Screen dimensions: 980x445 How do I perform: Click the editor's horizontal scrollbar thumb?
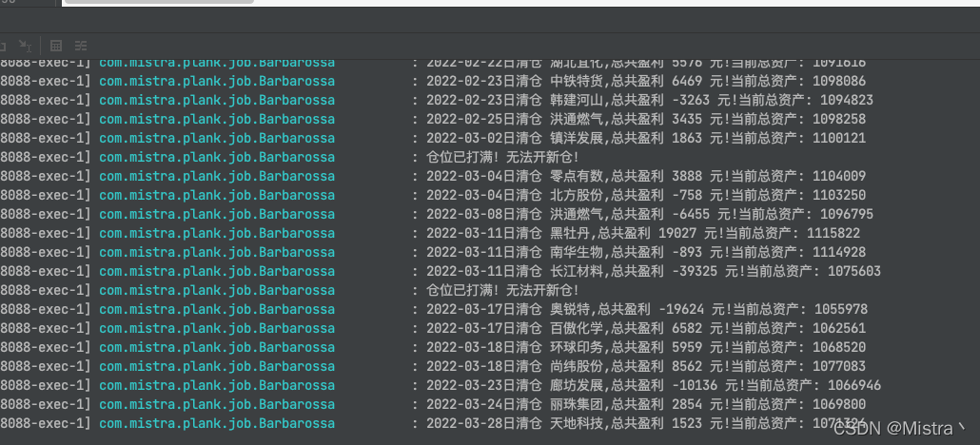(160, 2)
